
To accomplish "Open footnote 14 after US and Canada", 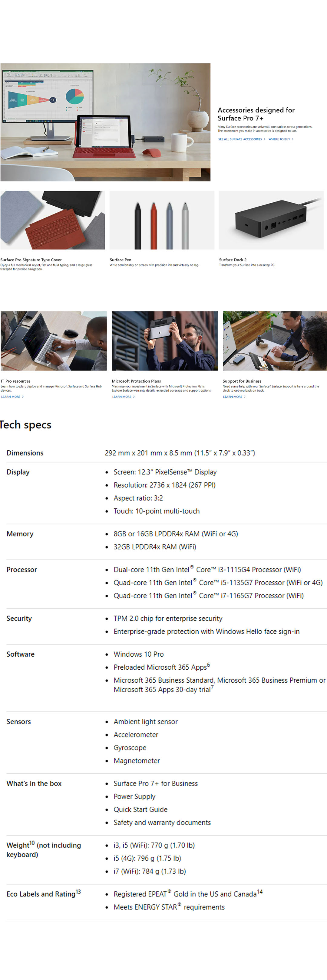I will pos(259,891).
